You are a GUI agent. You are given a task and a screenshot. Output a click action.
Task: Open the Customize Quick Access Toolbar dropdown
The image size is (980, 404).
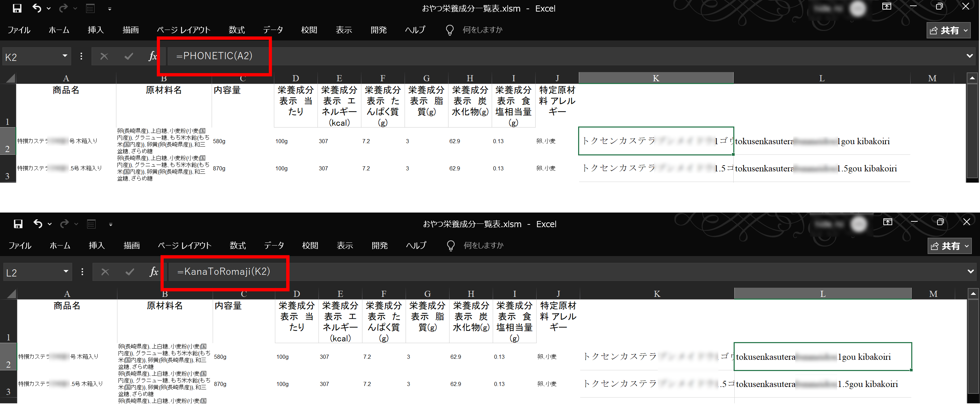point(110,9)
